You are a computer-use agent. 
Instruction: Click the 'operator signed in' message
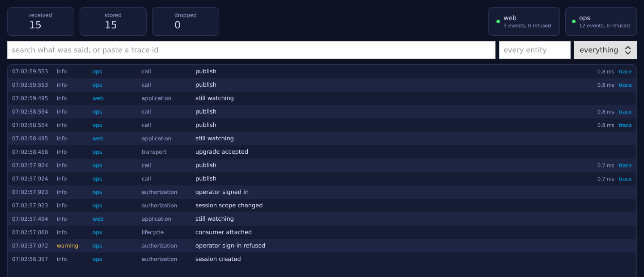222,192
